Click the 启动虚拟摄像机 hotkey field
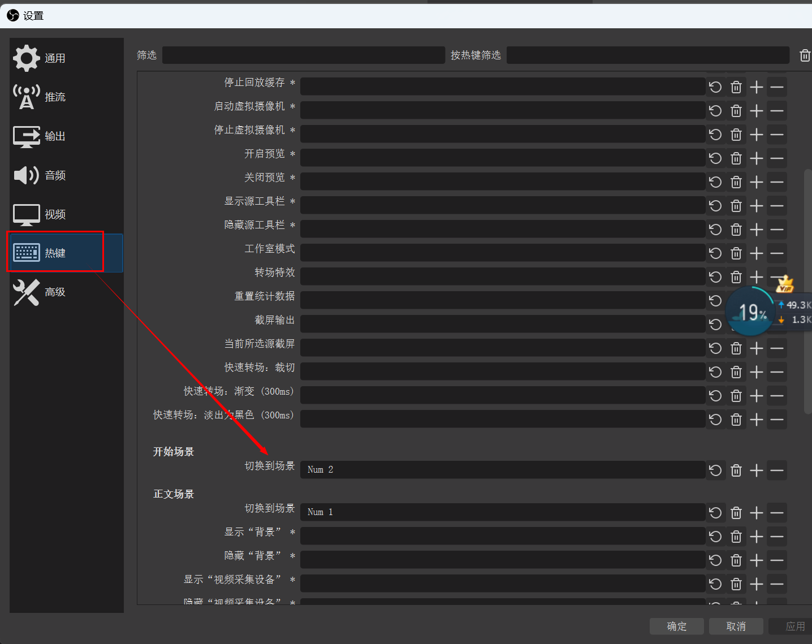 (503, 110)
